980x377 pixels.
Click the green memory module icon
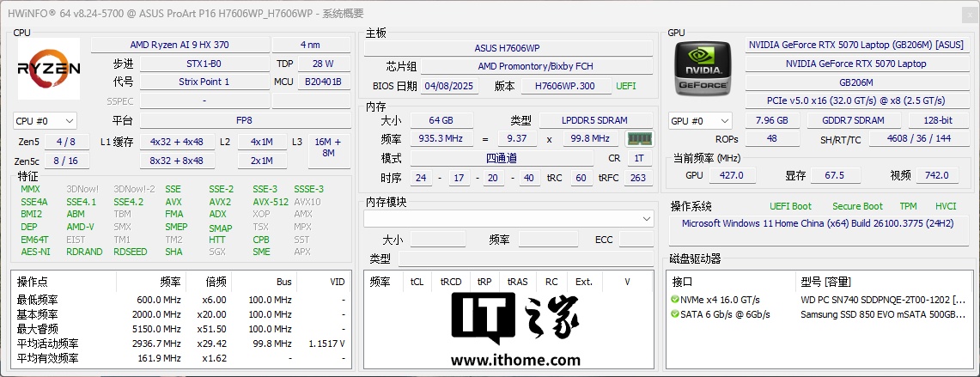click(639, 138)
